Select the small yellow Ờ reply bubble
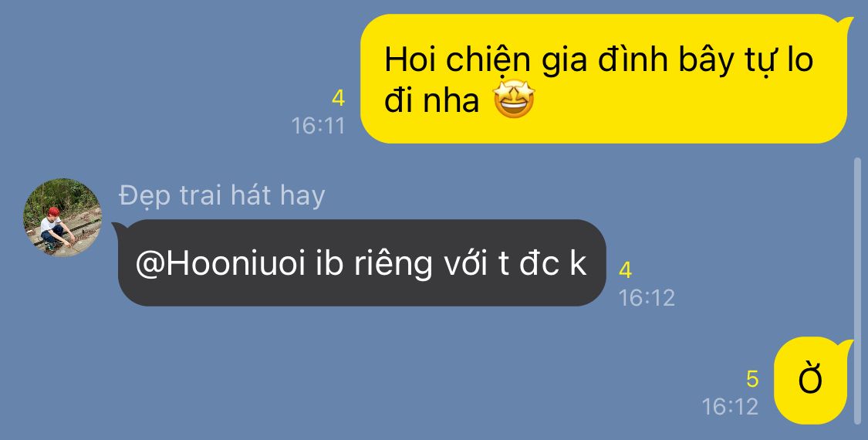 [x=810, y=380]
